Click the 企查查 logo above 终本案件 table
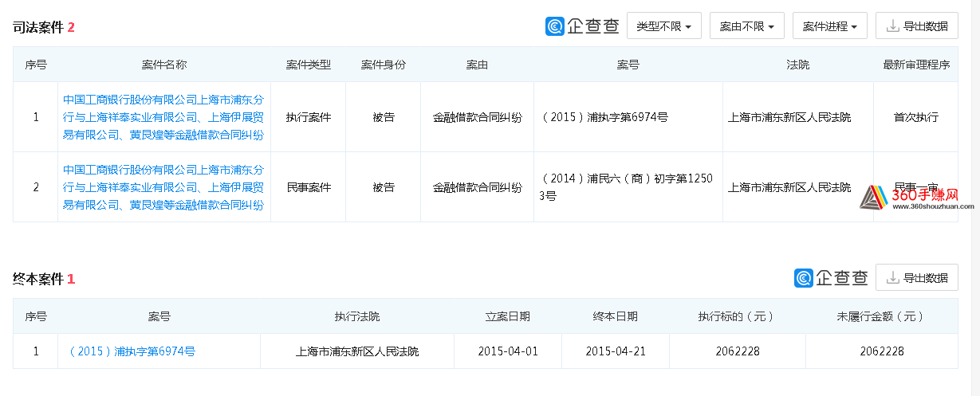 click(x=831, y=278)
